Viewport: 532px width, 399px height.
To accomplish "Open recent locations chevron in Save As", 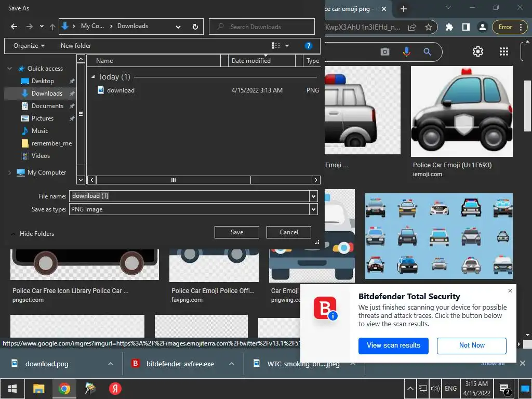I will 42,26.
